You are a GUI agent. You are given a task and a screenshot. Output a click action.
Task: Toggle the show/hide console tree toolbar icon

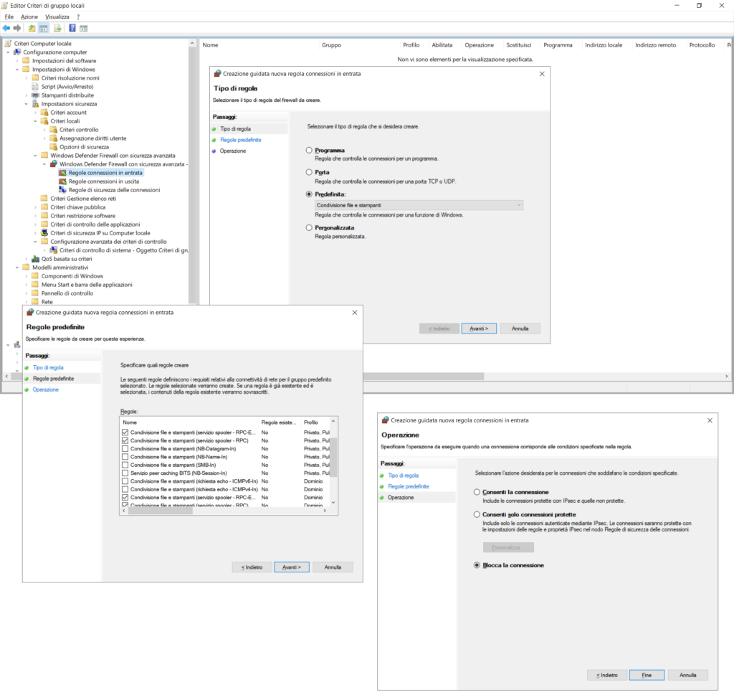click(44, 28)
